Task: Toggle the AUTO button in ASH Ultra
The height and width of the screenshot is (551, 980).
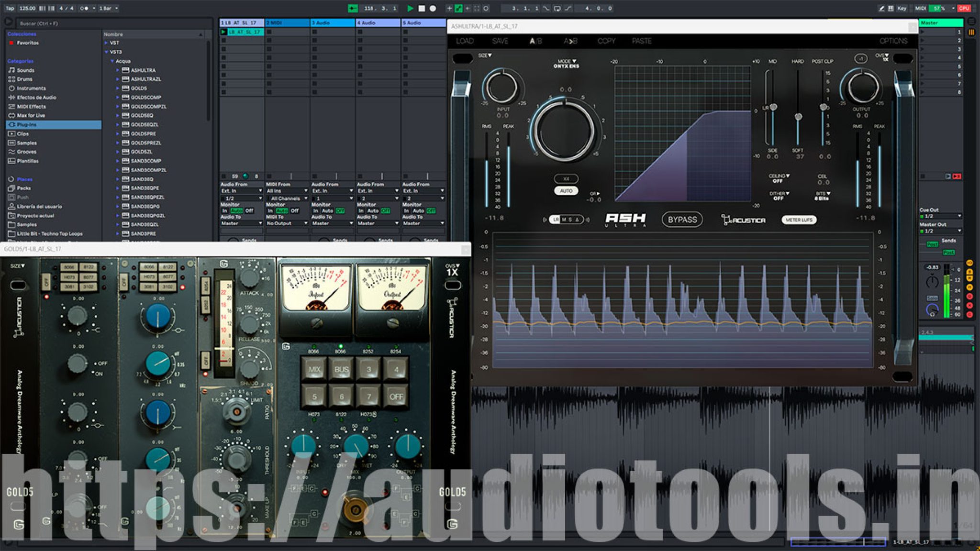Action: (x=566, y=190)
